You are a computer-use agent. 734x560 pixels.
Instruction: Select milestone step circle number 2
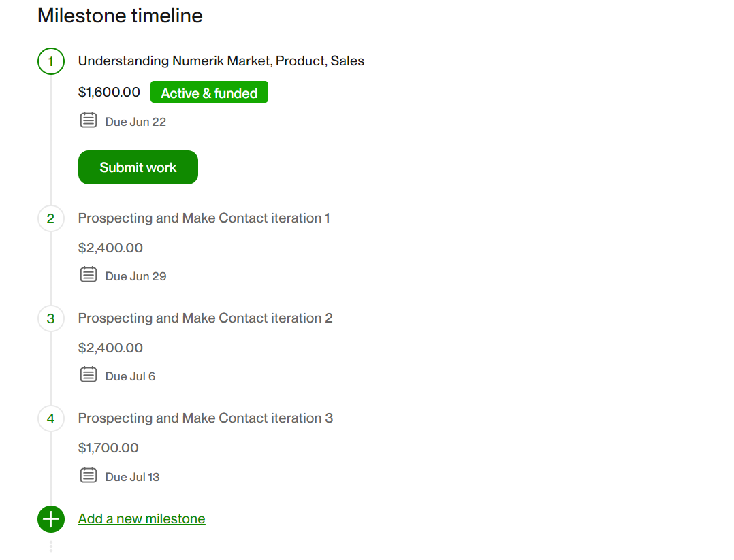tap(51, 218)
